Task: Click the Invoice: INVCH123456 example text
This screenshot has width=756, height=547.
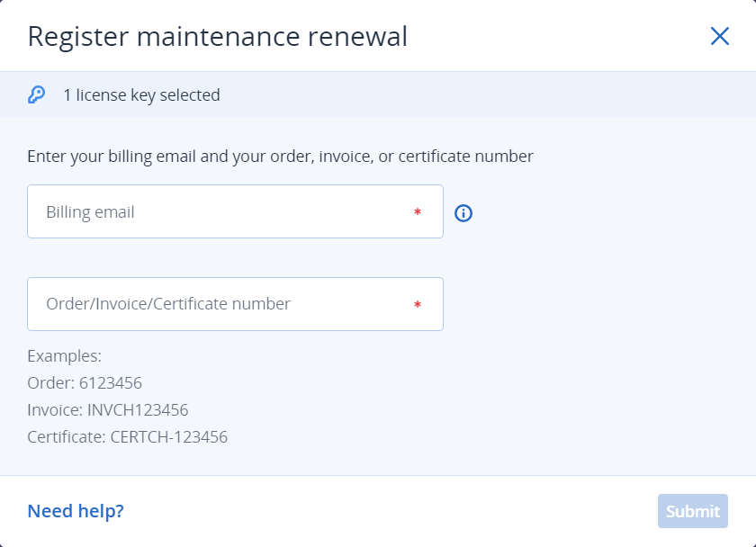Action: 107,409
